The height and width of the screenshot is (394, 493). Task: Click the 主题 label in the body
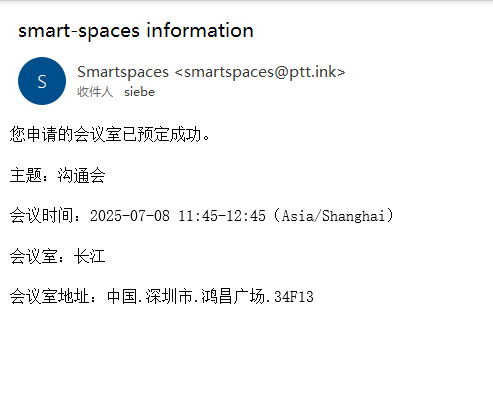click(x=26, y=175)
